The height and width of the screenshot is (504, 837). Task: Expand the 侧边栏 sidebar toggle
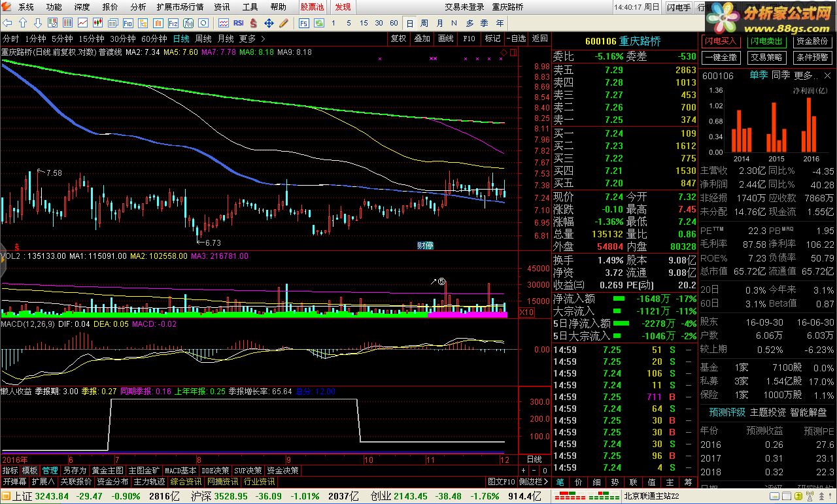click(x=534, y=482)
